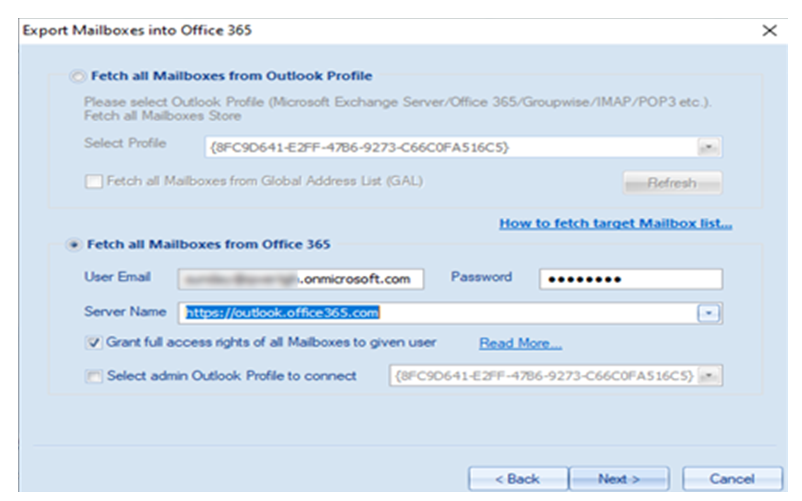Tick Fetch all Mailboxes from Global Address List checkbox
Screen dimensions: 802x501
[x=94, y=181]
